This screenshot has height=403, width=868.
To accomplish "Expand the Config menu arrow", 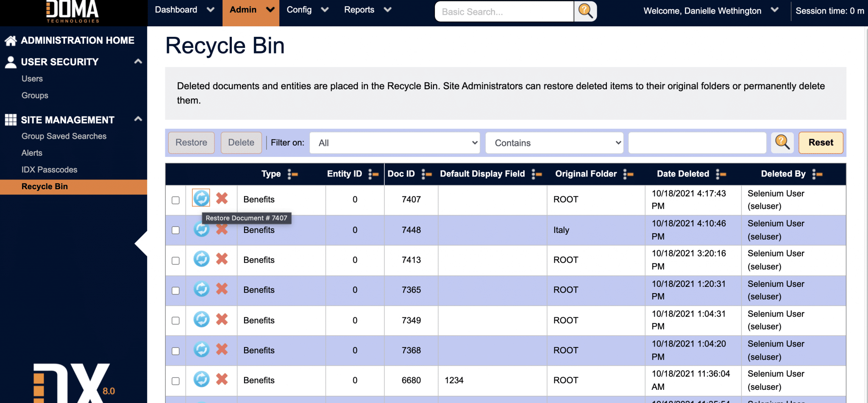I will [x=325, y=10].
